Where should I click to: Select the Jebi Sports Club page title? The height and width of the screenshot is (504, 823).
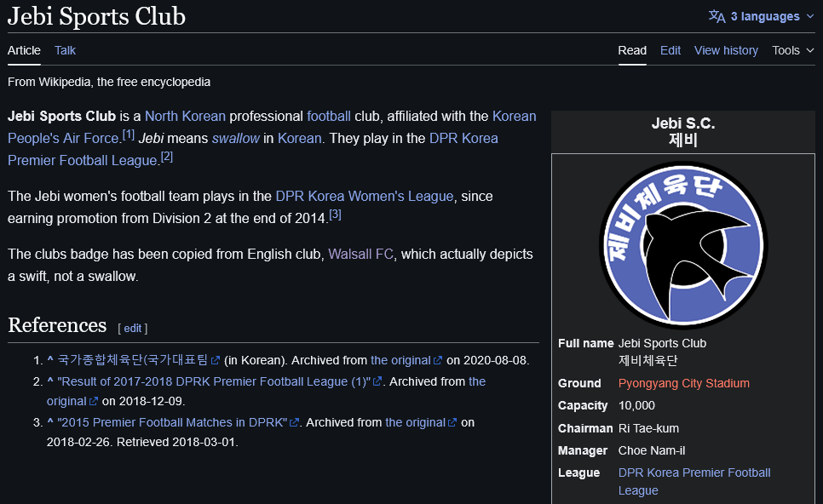pyautogui.click(x=96, y=16)
